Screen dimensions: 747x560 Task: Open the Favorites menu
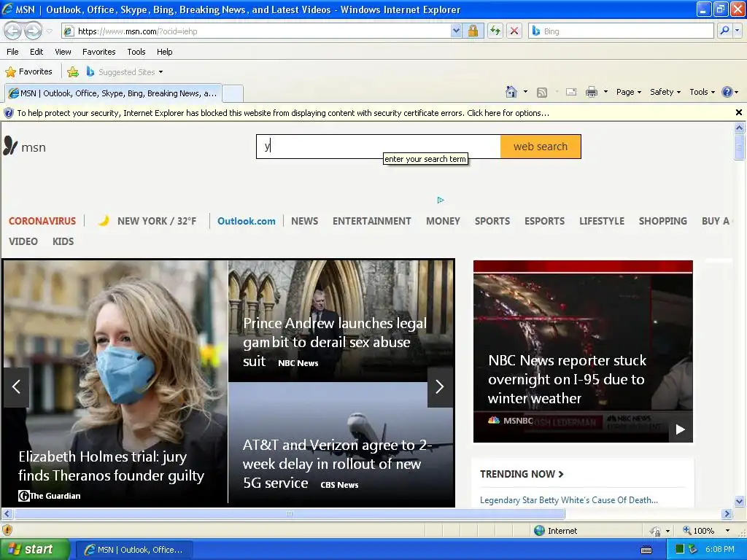98,52
